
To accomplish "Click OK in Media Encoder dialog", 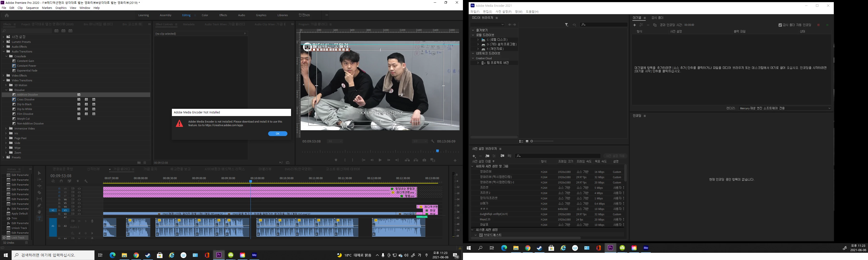I will pos(278,134).
